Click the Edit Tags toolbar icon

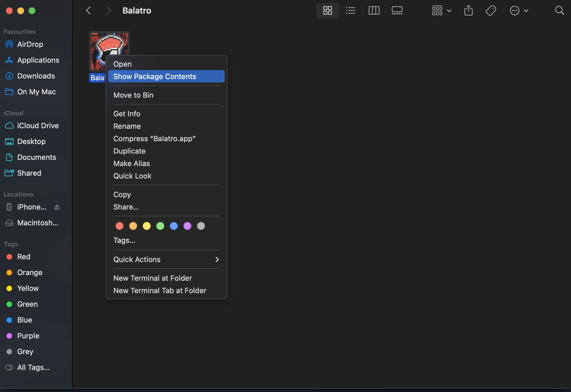(491, 11)
